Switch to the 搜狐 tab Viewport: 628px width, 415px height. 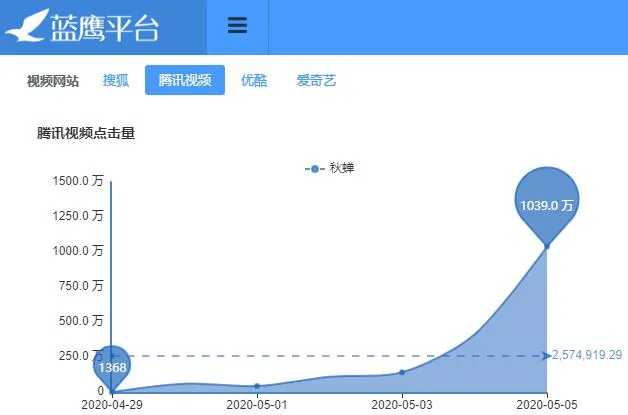(116, 80)
